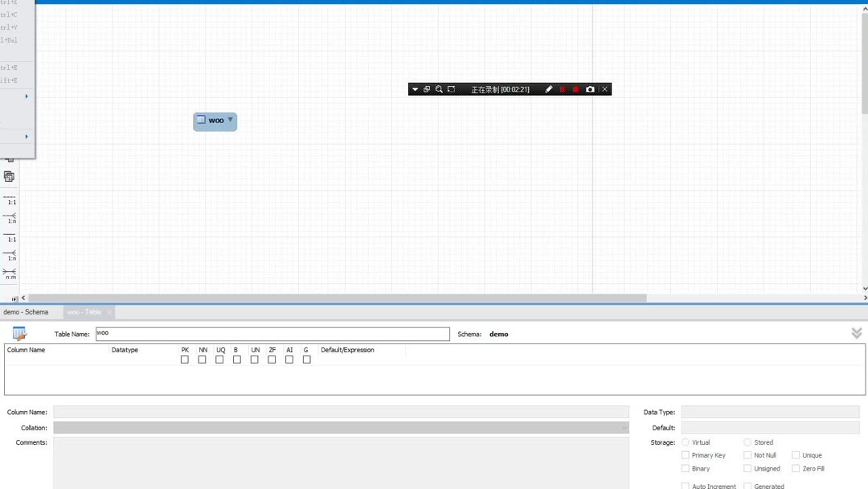Click the camera snapshot icon on the recording bar

pos(591,88)
